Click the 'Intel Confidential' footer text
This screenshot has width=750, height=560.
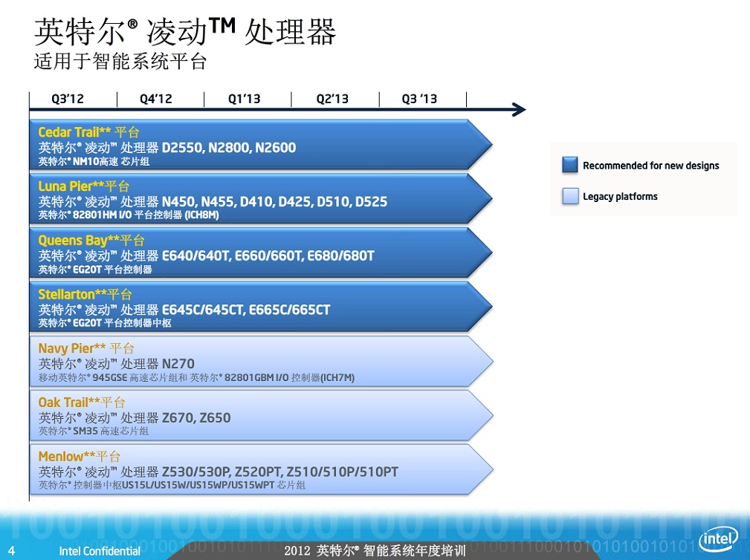click(x=100, y=551)
